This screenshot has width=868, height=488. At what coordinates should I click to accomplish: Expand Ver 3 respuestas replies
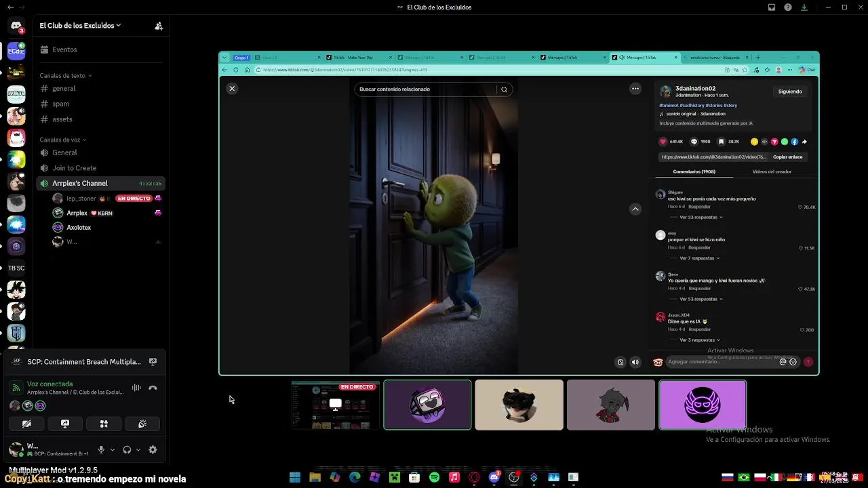coord(700,340)
